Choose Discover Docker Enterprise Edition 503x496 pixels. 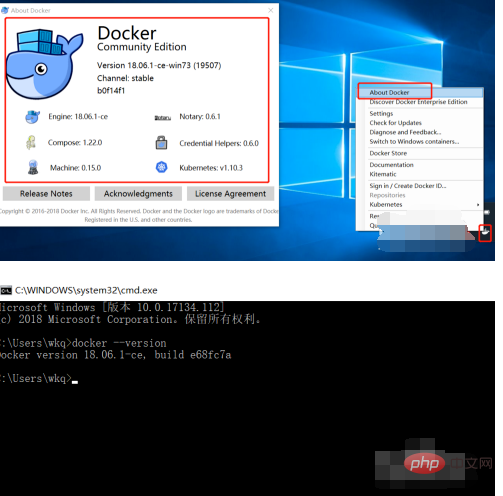click(418, 102)
